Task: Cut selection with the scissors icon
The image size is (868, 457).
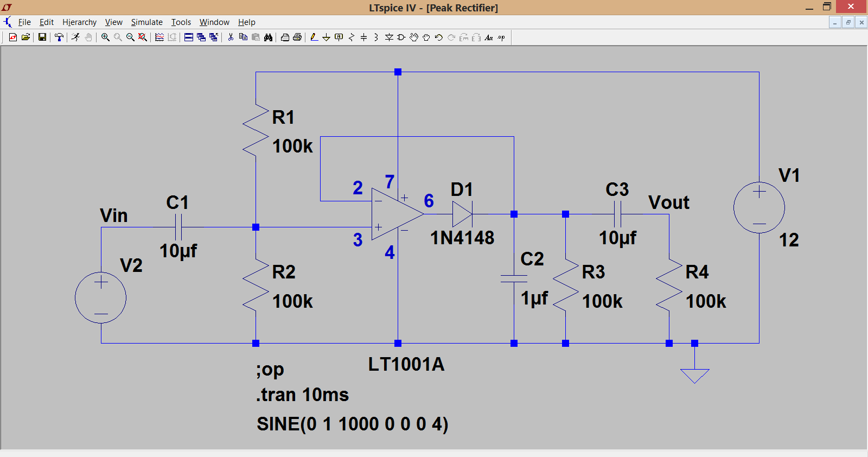Action: point(231,37)
